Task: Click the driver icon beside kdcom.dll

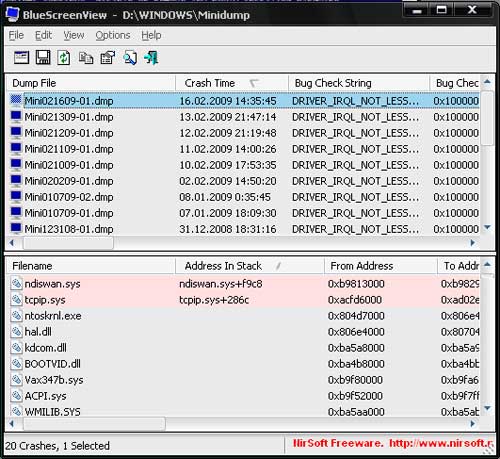Action: [x=16, y=347]
